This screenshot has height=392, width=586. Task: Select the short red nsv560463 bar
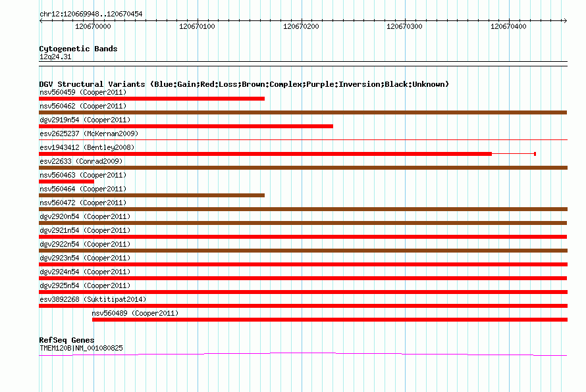coord(67,182)
